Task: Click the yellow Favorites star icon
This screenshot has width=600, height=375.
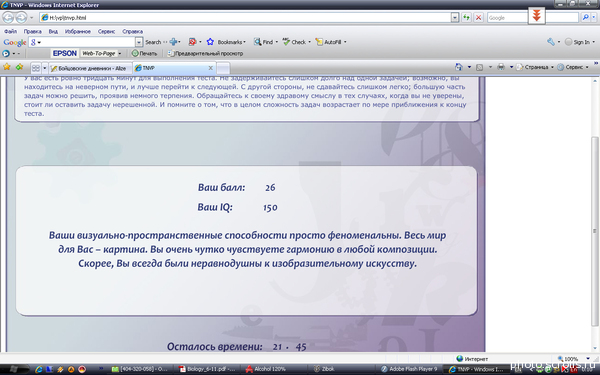Action: (x=7, y=67)
